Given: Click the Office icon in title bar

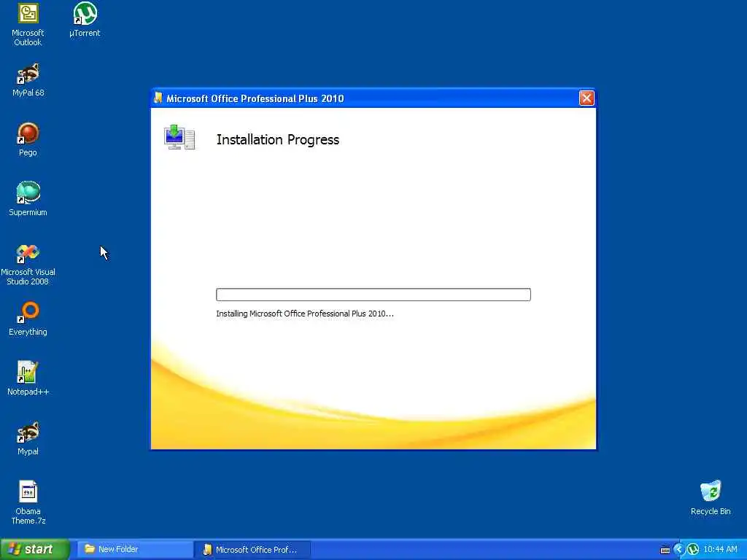Looking at the screenshot, I should coord(158,98).
